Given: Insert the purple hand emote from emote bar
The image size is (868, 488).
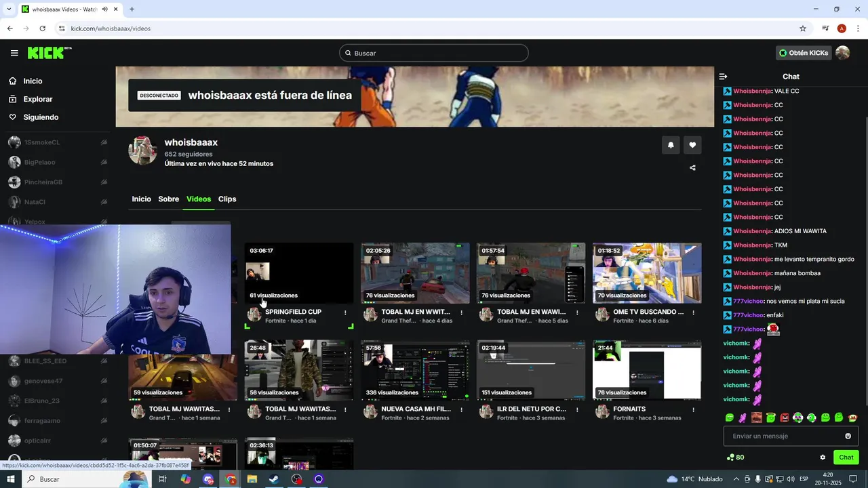Looking at the screenshot, I should [x=743, y=418].
